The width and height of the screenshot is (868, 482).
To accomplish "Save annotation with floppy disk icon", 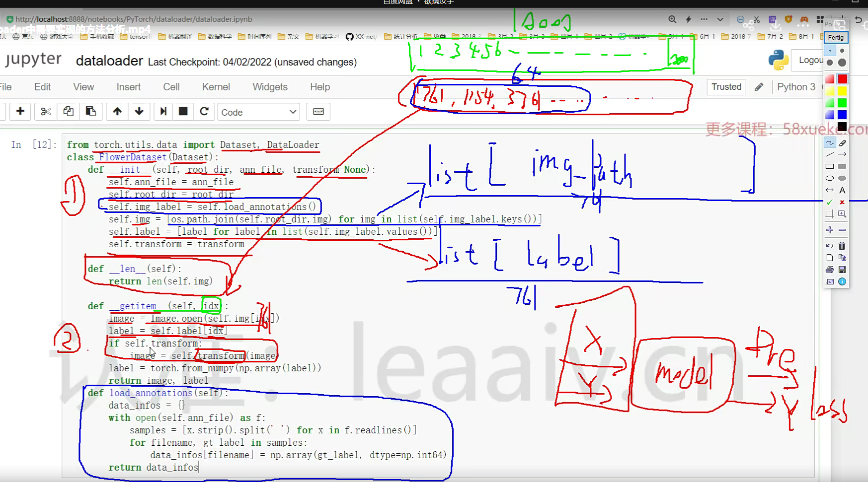I will pos(842,270).
